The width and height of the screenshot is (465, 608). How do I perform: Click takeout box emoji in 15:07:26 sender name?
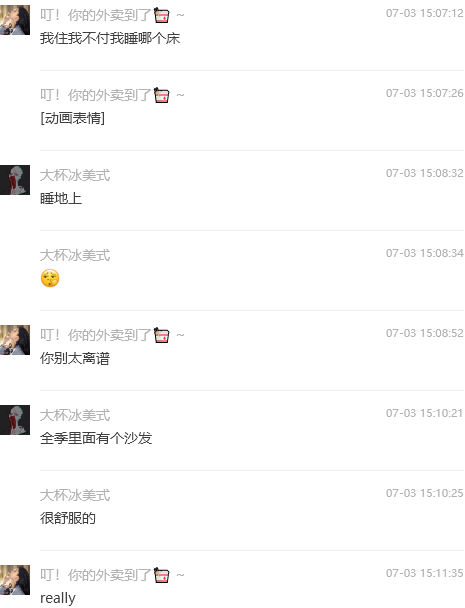tap(161, 95)
